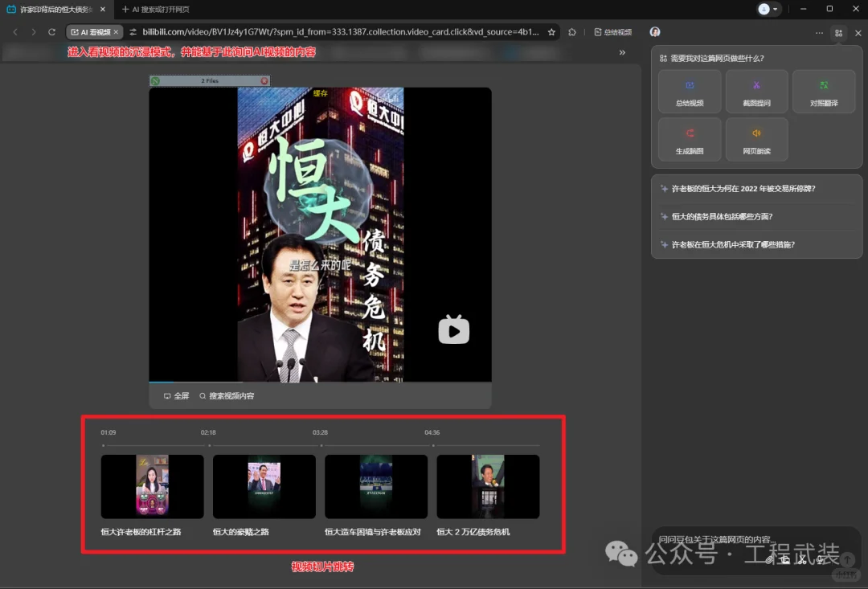Choose the 对照翻译 translation card

(824, 92)
